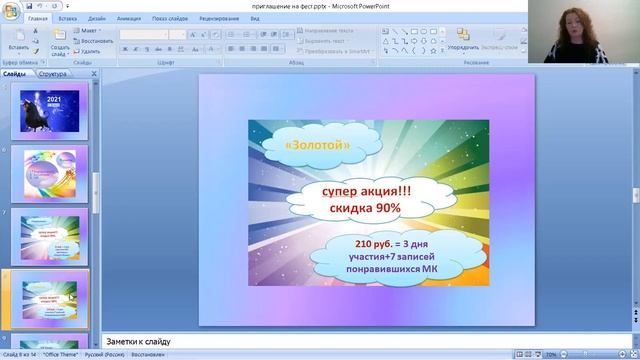The width and height of the screenshot is (640, 360).
Task: Open the Вид ribbon tab
Action: (255, 19)
